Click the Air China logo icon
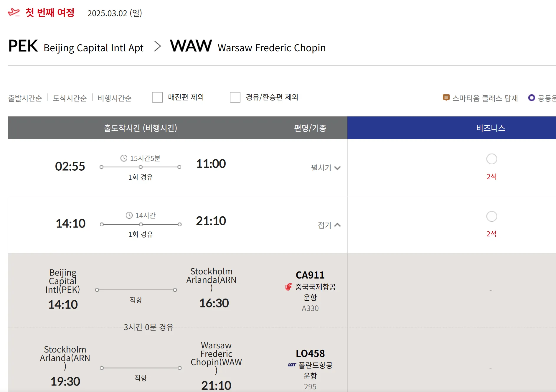The width and height of the screenshot is (556, 392). coord(288,287)
